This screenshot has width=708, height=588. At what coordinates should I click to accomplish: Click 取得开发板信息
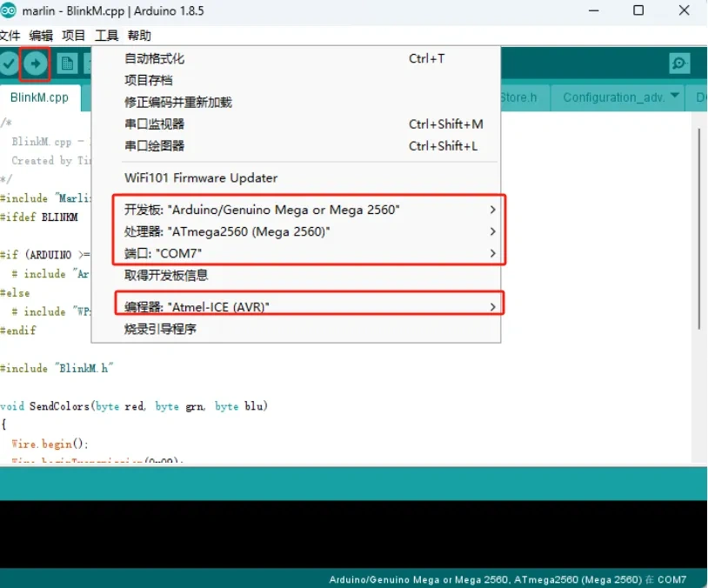coord(296,276)
